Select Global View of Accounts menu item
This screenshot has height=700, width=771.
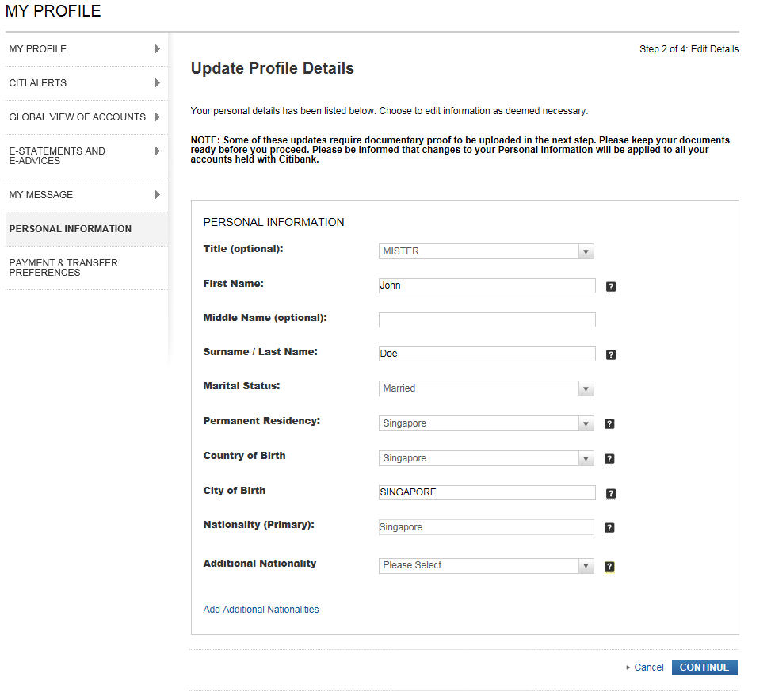(85, 117)
